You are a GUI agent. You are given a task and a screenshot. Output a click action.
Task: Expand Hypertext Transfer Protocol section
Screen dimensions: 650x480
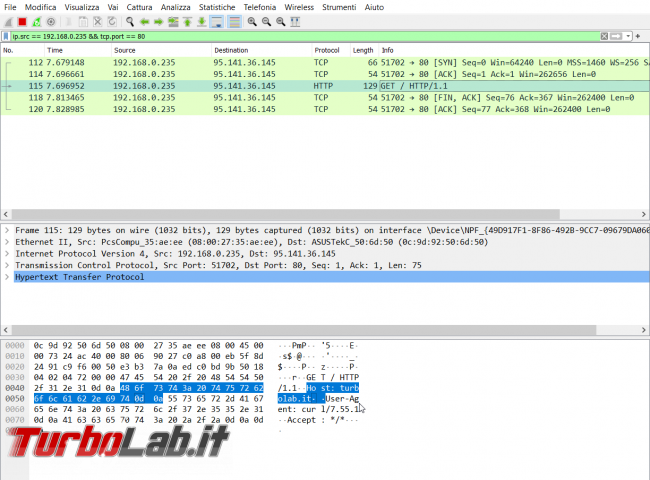pos(7,276)
